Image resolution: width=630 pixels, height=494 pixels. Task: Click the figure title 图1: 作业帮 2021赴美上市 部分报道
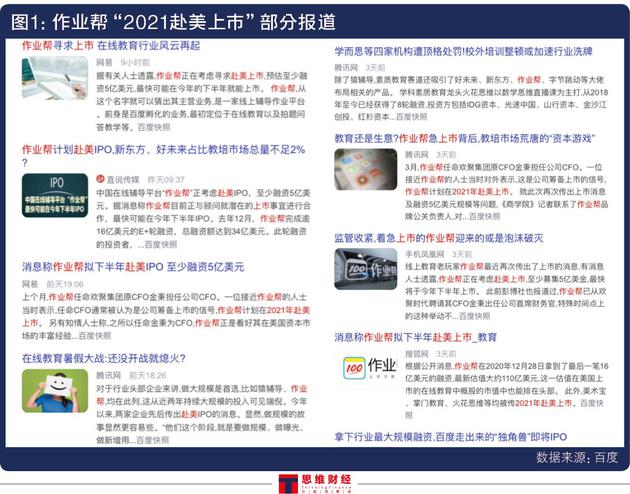coord(174,22)
